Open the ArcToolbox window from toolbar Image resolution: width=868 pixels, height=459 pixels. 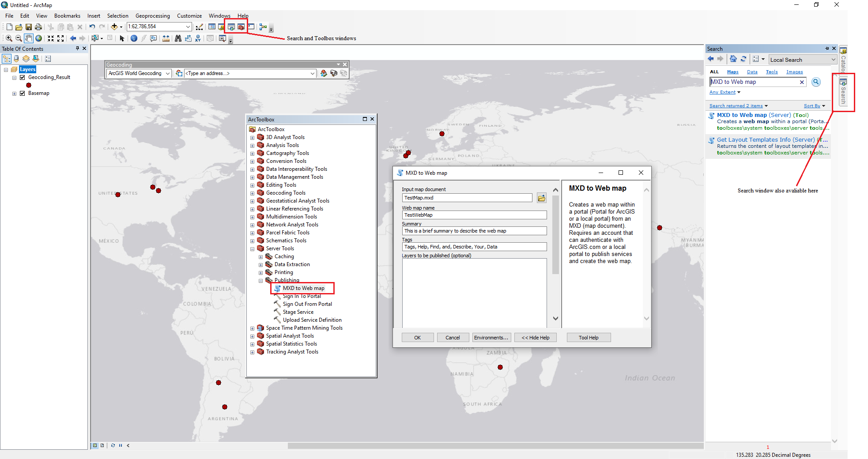pos(241,27)
